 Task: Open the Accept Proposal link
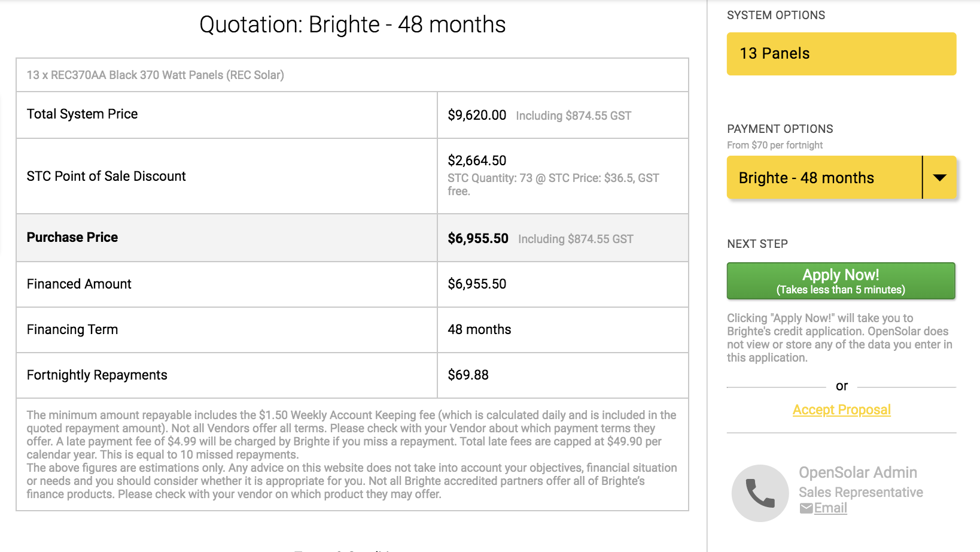pos(841,410)
